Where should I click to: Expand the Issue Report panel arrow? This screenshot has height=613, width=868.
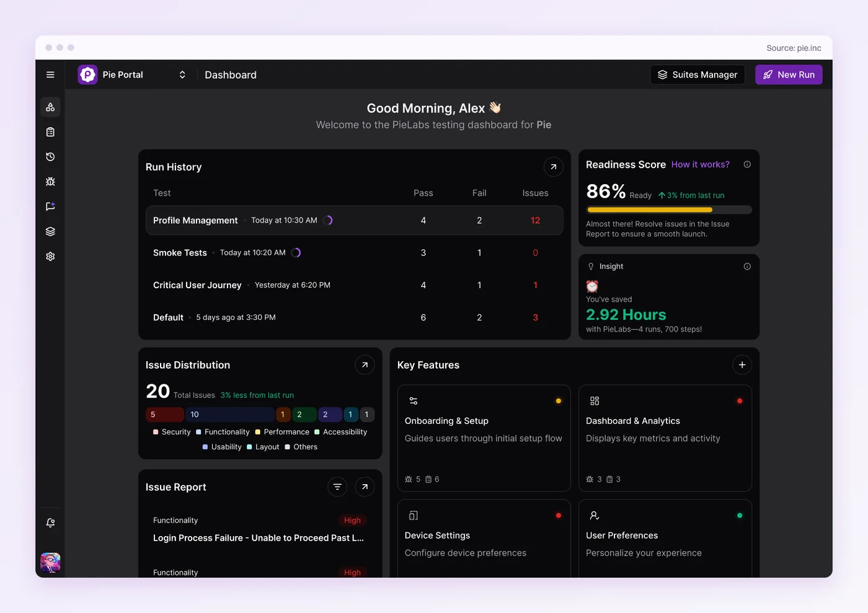[365, 487]
